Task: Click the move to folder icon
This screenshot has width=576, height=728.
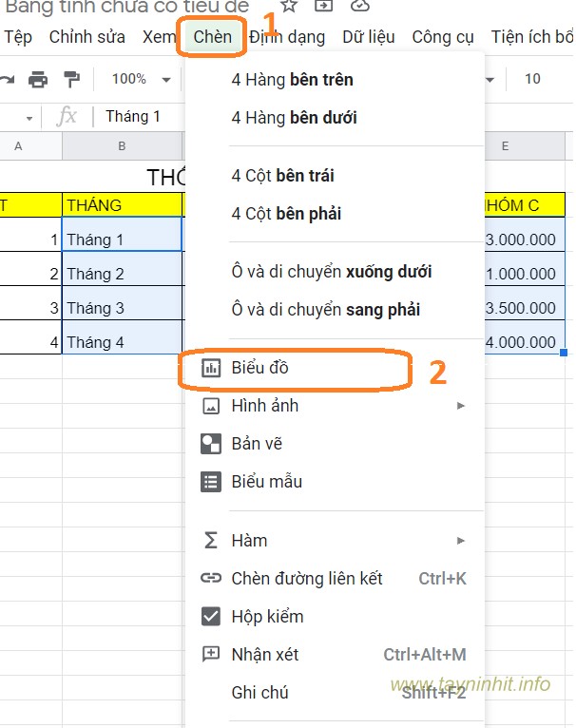Action: (324, 6)
